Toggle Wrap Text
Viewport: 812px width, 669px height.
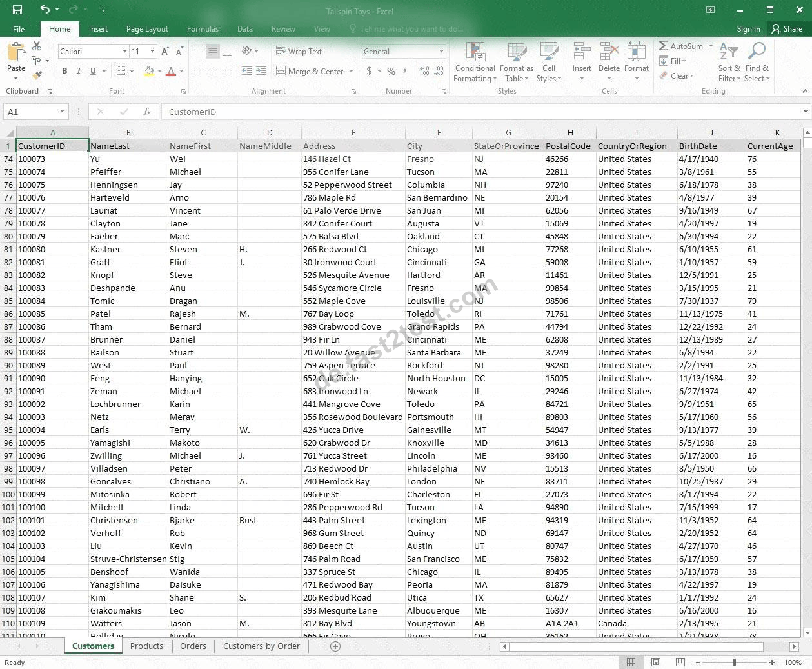tap(299, 52)
